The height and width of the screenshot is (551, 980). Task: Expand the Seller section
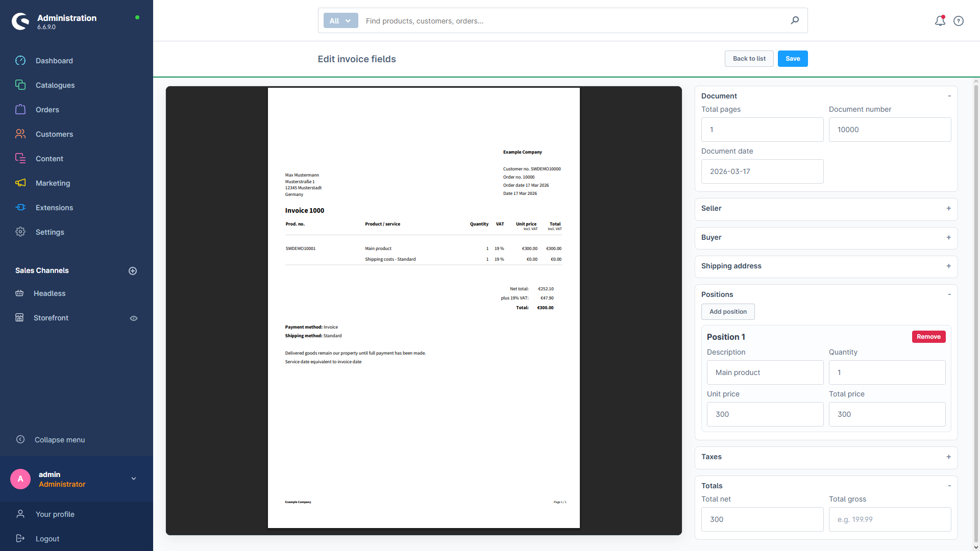pos(948,209)
